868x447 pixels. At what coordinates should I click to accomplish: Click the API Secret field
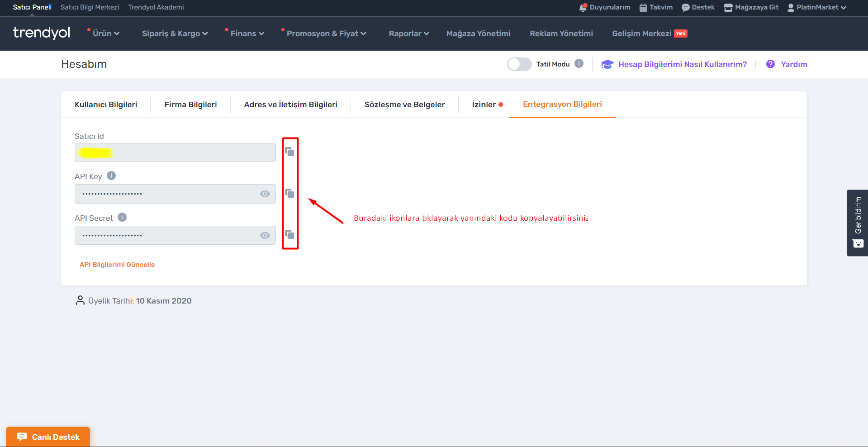pos(175,235)
